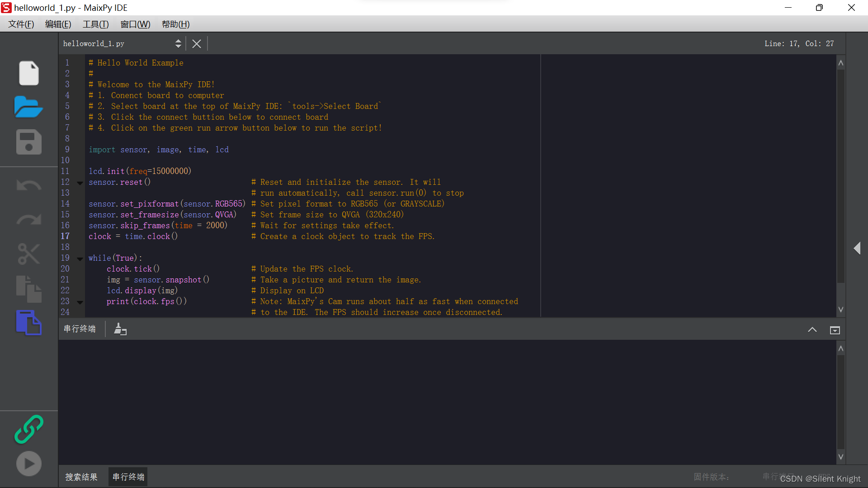Viewport: 868px width, 488px height.
Task: Click the 'sensor.reset()' code text
Action: coord(120,182)
